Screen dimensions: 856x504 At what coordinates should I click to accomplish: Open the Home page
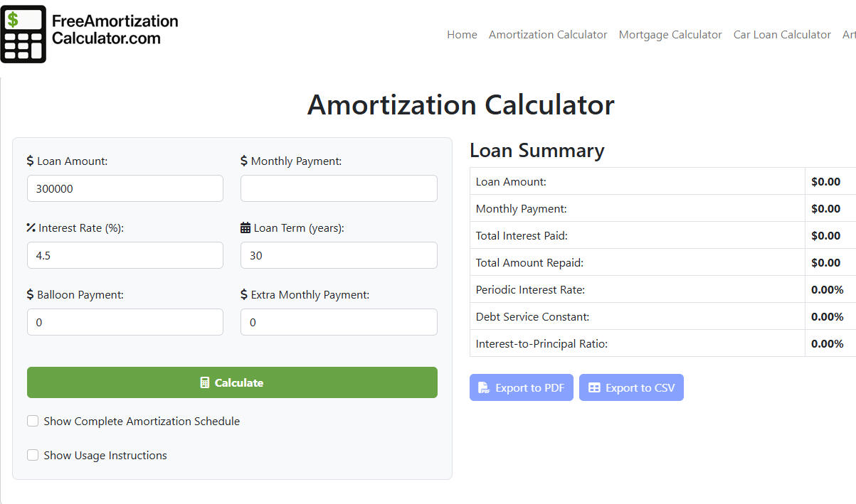click(x=462, y=34)
